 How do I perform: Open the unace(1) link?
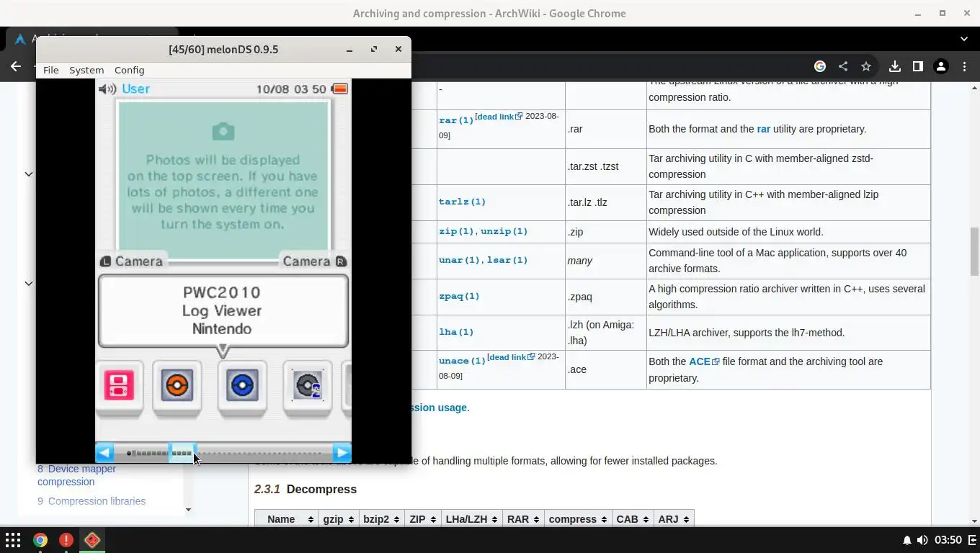click(x=462, y=361)
